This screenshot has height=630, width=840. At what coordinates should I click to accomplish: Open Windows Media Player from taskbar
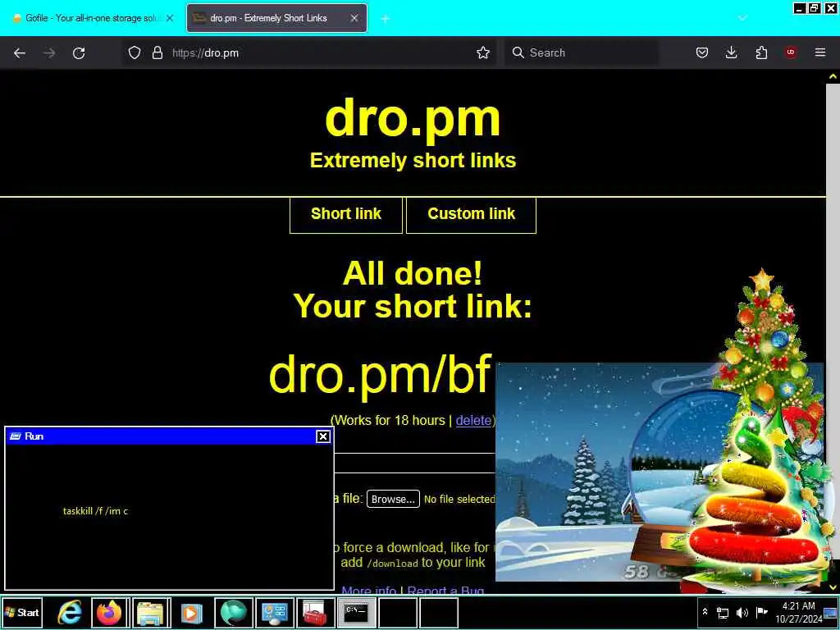(192, 612)
